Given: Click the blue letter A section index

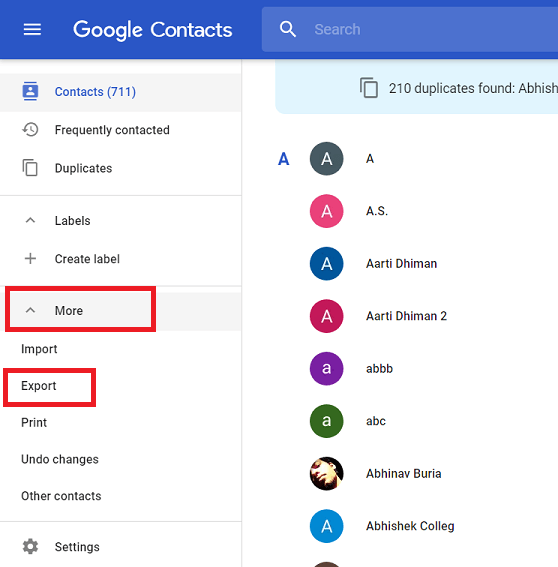Looking at the screenshot, I should click(x=284, y=159).
